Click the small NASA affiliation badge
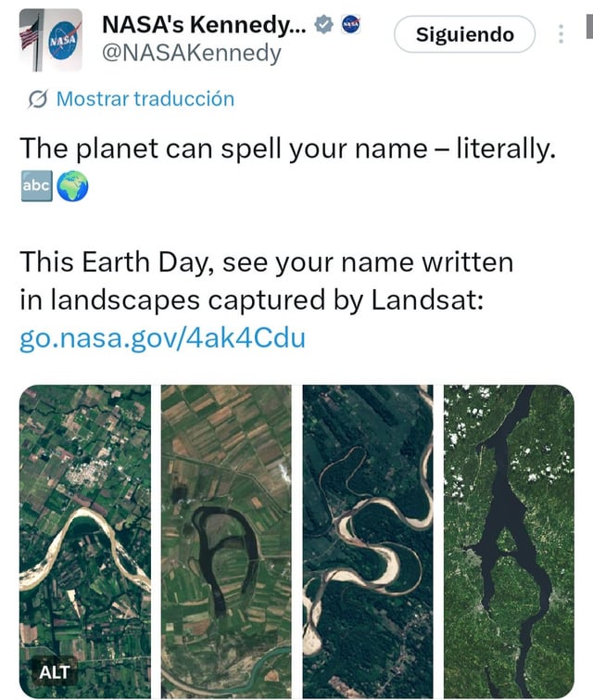 point(351,25)
